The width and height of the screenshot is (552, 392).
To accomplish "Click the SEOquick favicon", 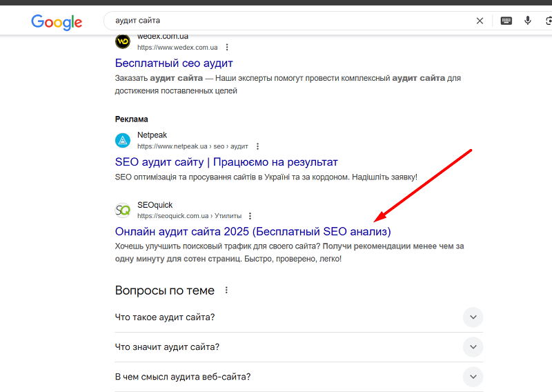I will point(123,210).
